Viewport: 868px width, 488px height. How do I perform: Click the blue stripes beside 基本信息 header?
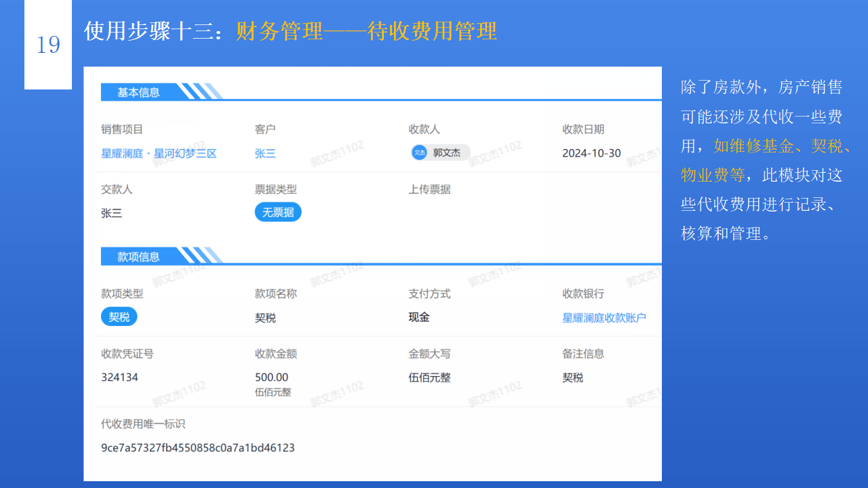[x=200, y=91]
